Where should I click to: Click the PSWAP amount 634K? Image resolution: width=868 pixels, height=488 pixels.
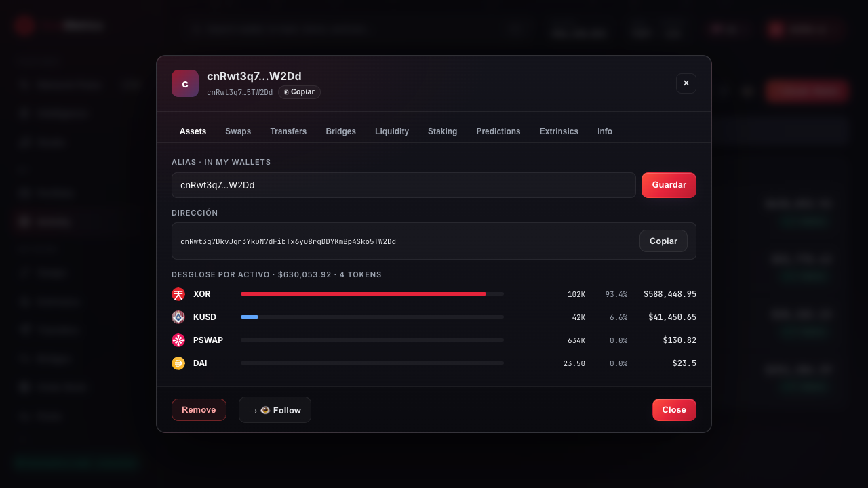pos(576,340)
